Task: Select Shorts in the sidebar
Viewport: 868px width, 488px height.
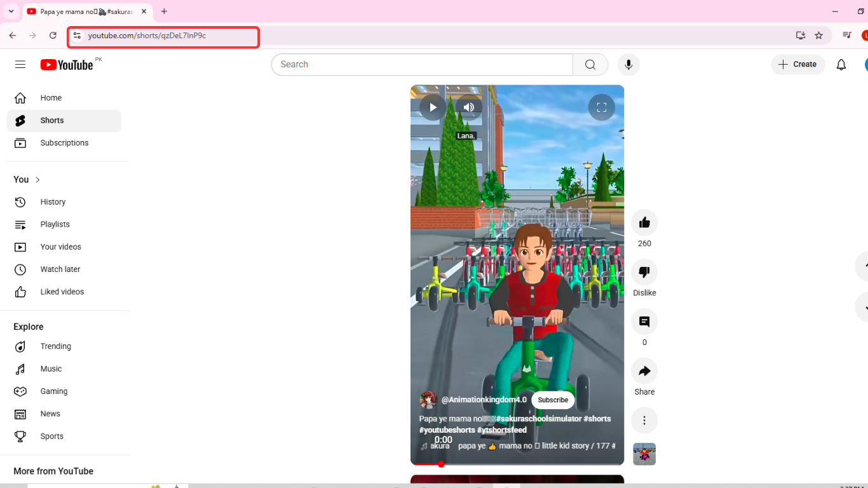Action: pos(64,121)
